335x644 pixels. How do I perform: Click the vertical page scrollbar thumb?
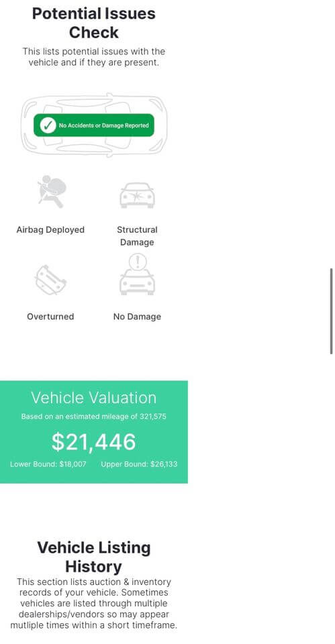tap(331, 311)
